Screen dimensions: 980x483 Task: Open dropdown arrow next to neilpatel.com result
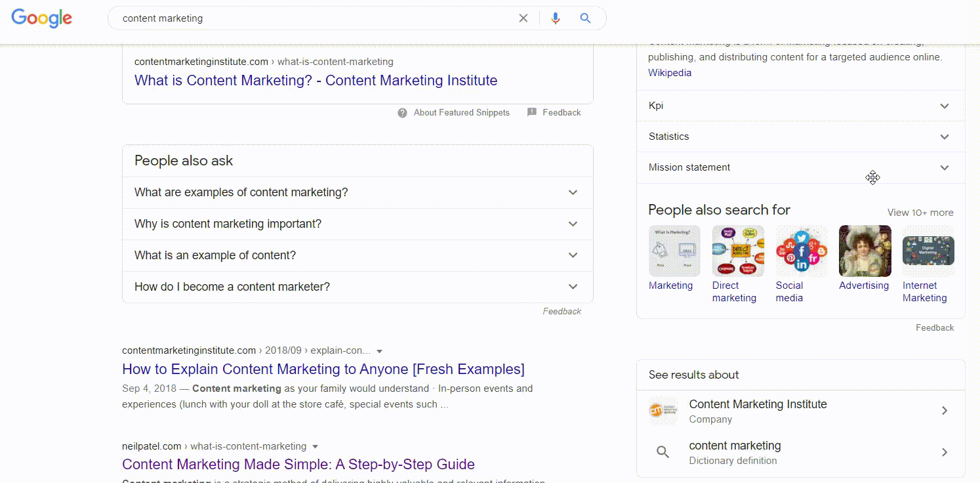tap(316, 447)
